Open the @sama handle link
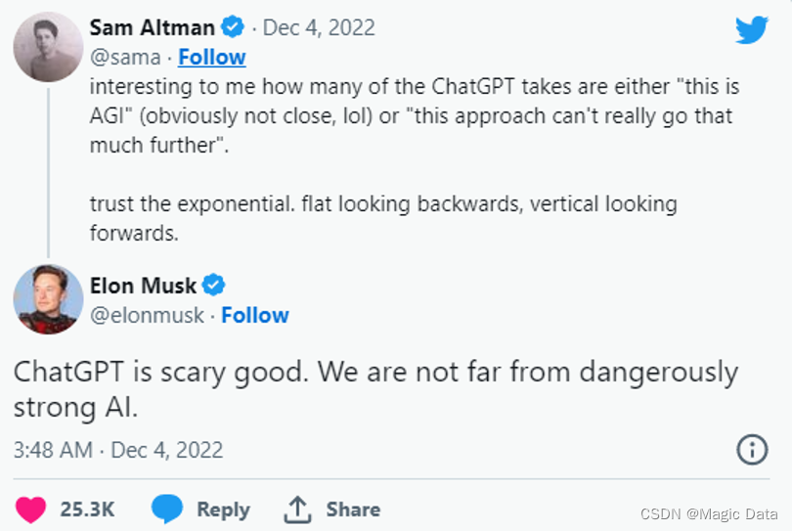 (124, 57)
